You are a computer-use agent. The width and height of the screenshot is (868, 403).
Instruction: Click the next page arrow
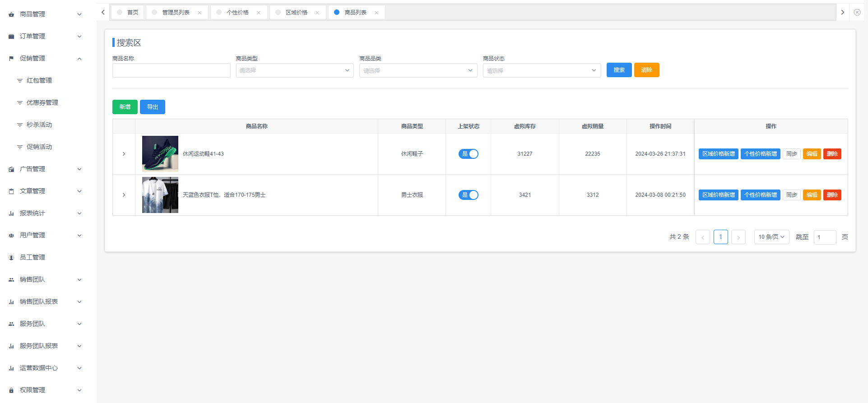click(738, 237)
